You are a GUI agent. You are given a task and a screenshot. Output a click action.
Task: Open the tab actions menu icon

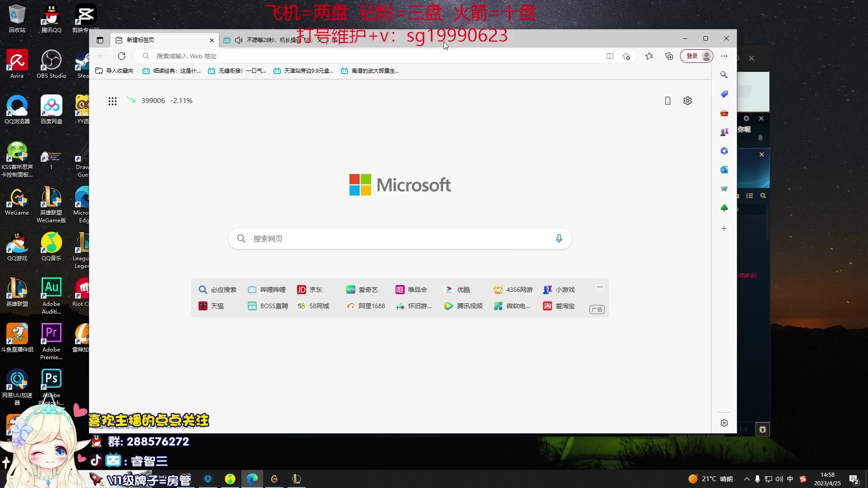(100, 40)
